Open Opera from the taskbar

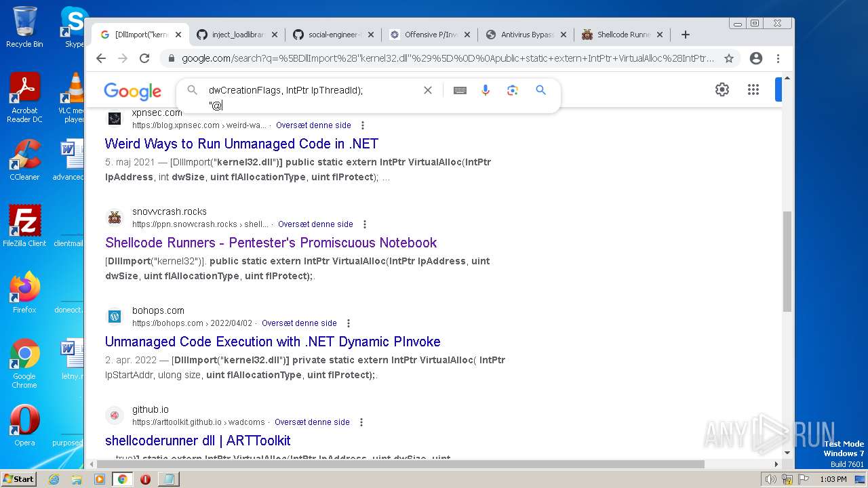tap(145, 479)
